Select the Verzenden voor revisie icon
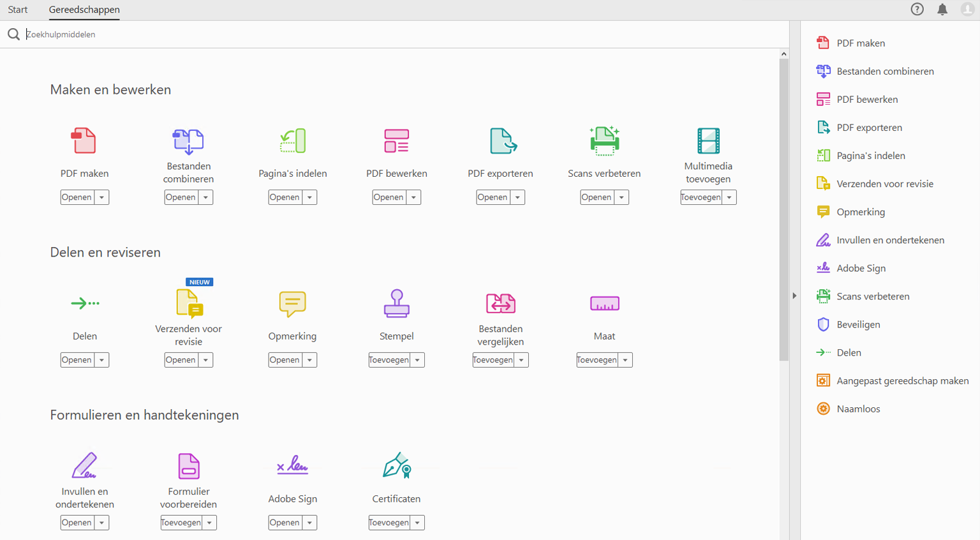This screenshot has height=540, width=980. [189, 303]
